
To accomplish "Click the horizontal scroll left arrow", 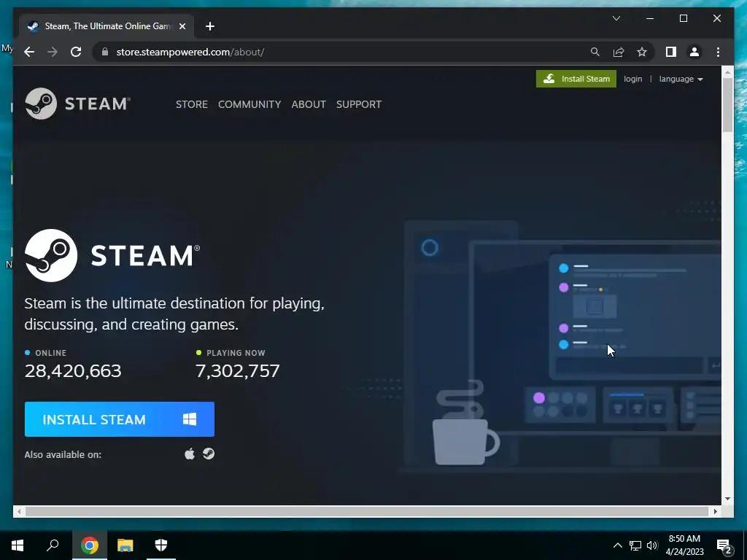I will tap(18, 511).
